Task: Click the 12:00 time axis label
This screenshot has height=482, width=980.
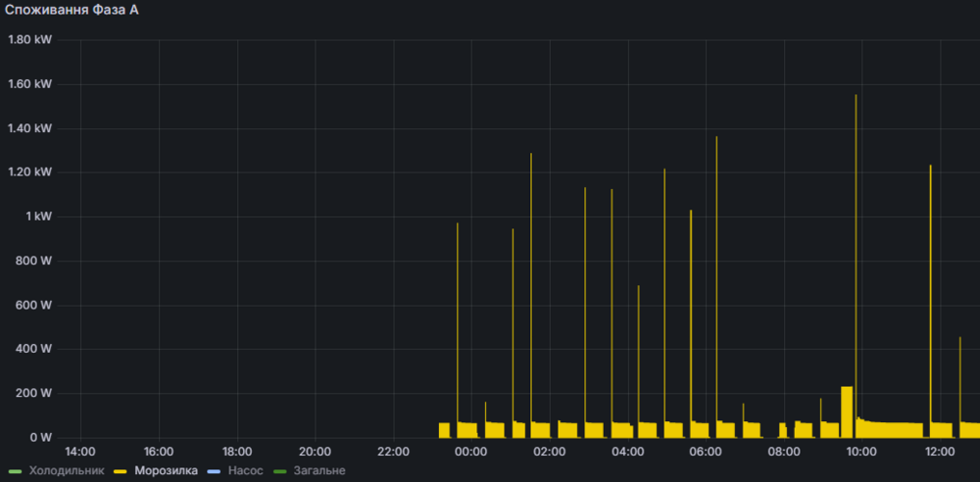Action: (940, 452)
